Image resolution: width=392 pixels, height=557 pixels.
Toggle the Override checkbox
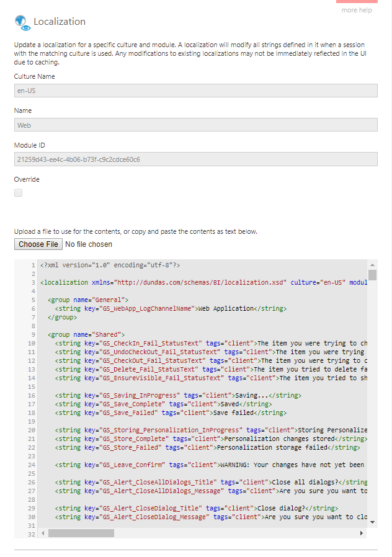coord(19,193)
